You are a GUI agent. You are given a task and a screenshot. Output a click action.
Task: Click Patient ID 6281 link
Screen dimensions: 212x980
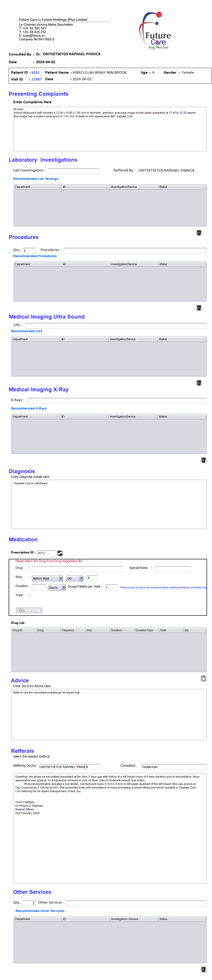[36, 72]
